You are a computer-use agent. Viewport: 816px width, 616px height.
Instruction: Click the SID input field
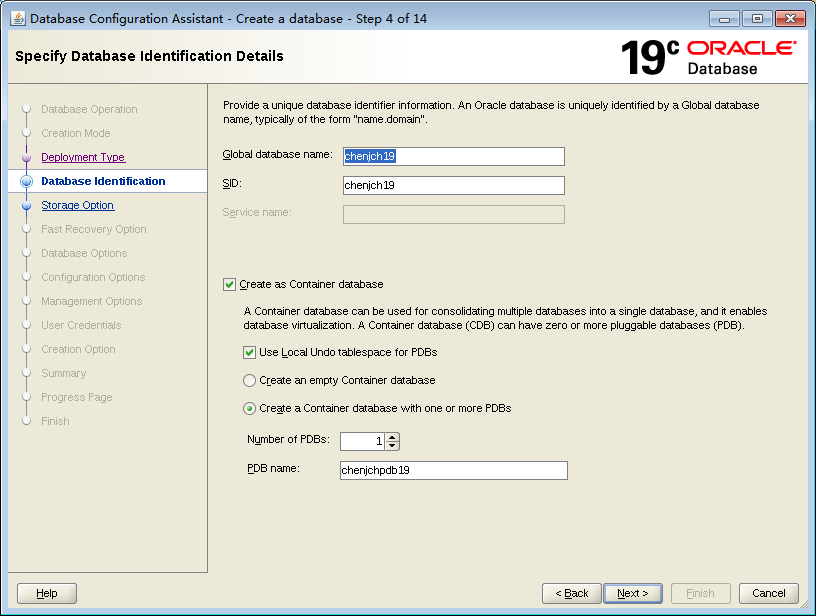click(x=453, y=184)
